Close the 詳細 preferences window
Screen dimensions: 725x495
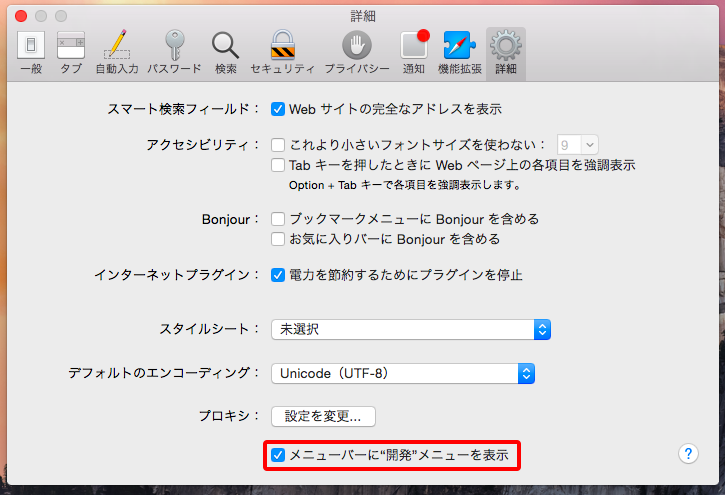click(x=21, y=16)
